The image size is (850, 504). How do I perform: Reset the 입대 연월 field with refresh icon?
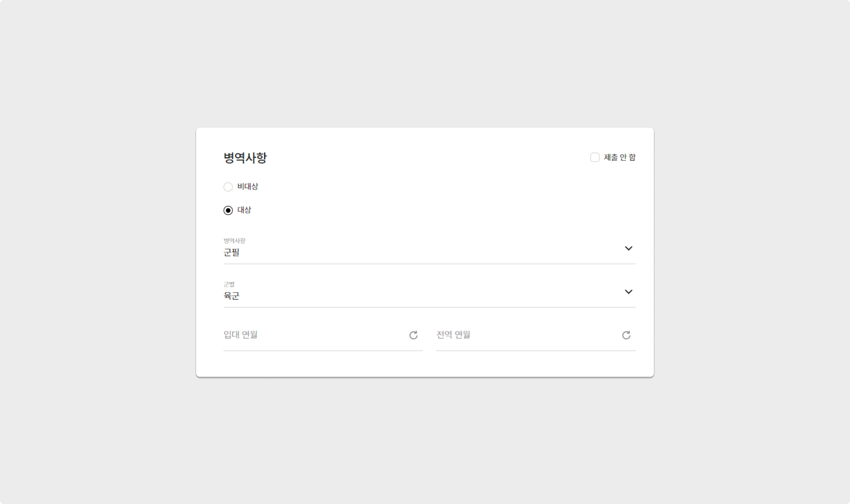pyautogui.click(x=413, y=335)
